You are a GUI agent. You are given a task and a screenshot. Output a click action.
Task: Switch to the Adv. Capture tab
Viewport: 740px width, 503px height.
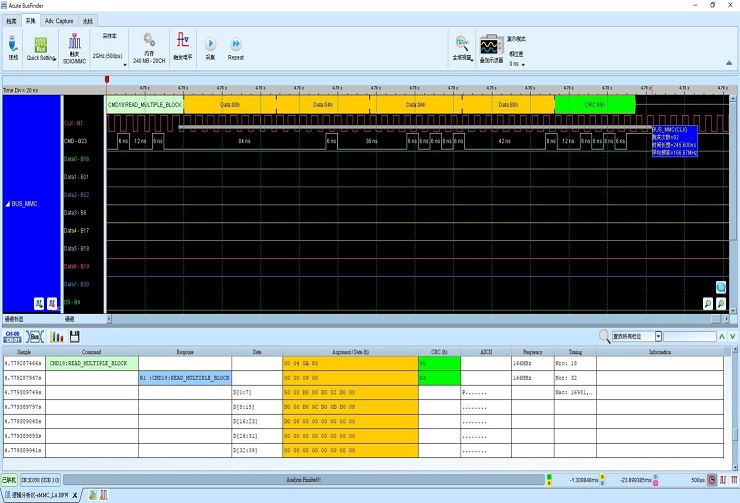[x=58, y=20]
